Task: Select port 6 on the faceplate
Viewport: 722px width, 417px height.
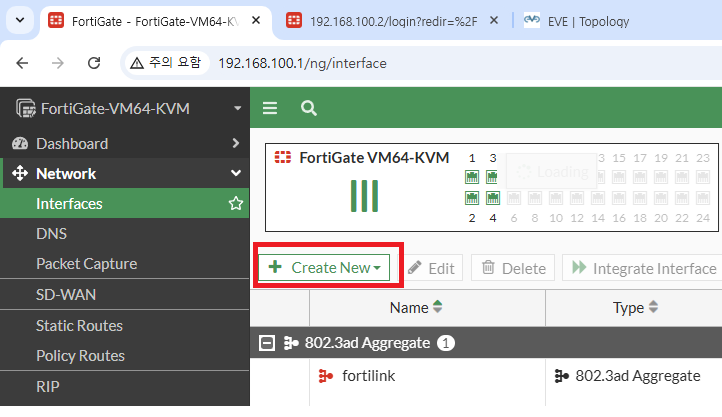Action: pyautogui.click(x=514, y=198)
